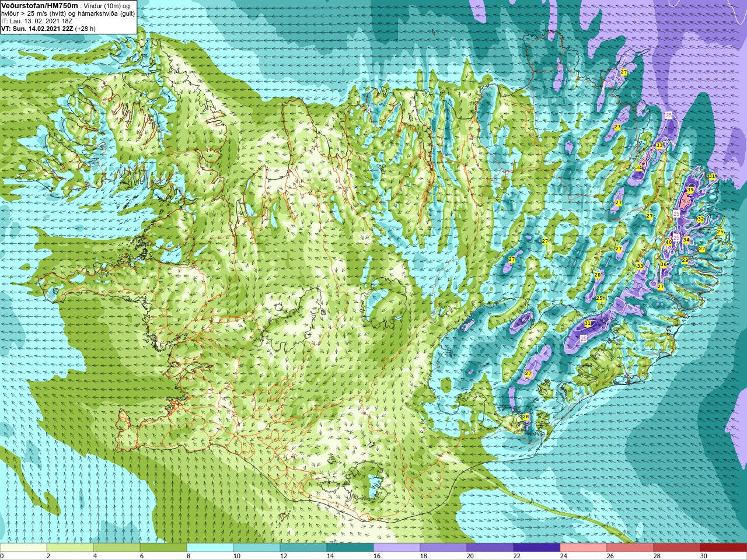Viewport: 747px width, 560px height.
Task: Click the legend scale value 0
Action: [2, 556]
